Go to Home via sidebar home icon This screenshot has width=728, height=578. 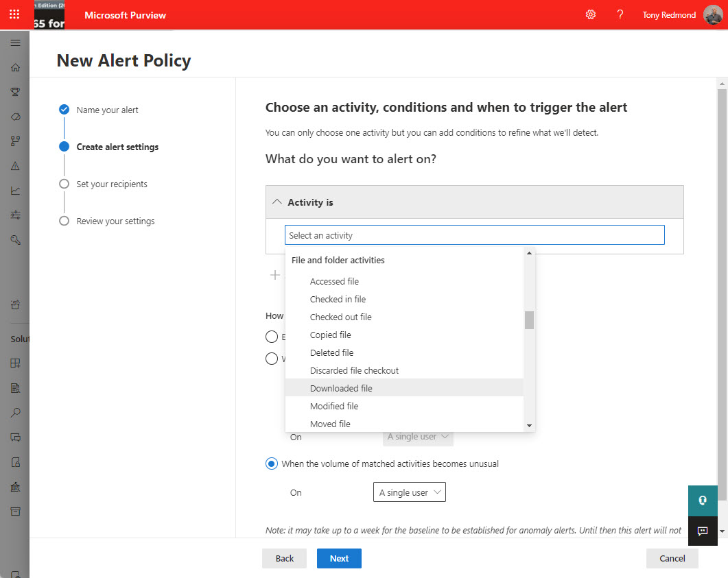tap(15, 67)
